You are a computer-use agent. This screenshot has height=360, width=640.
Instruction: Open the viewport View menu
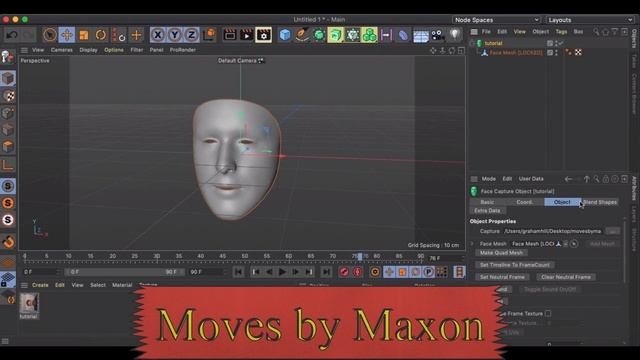(38, 50)
